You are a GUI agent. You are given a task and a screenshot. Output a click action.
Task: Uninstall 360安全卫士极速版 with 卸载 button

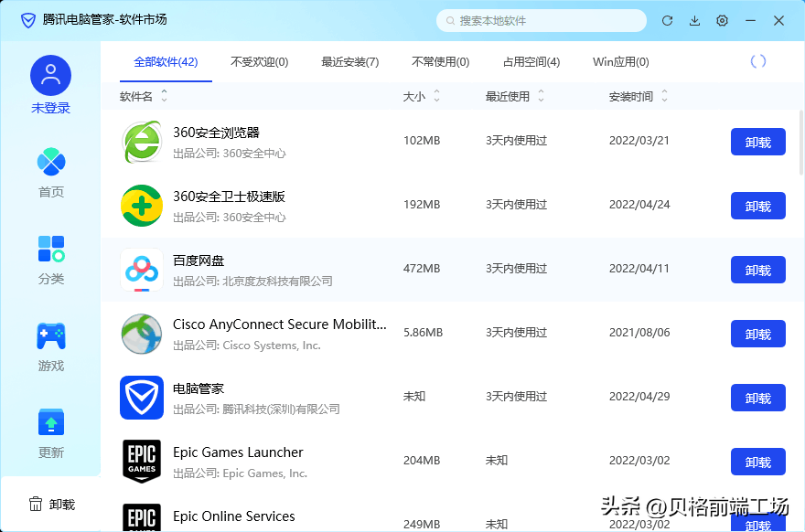coord(758,206)
